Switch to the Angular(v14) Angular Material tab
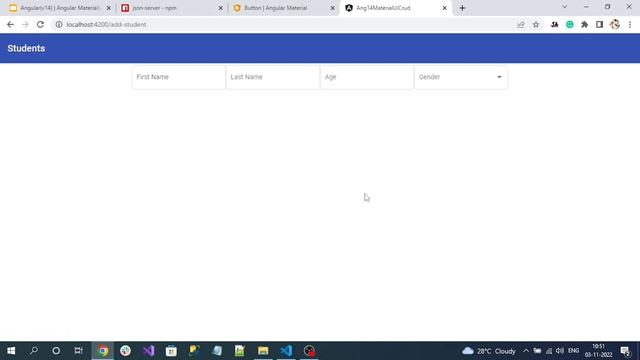 tap(59, 8)
